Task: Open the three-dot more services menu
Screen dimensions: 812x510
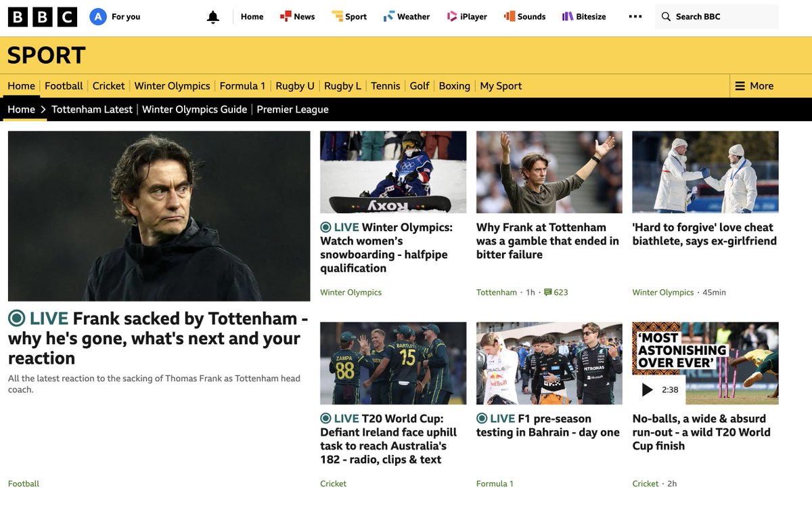Action: [x=635, y=16]
